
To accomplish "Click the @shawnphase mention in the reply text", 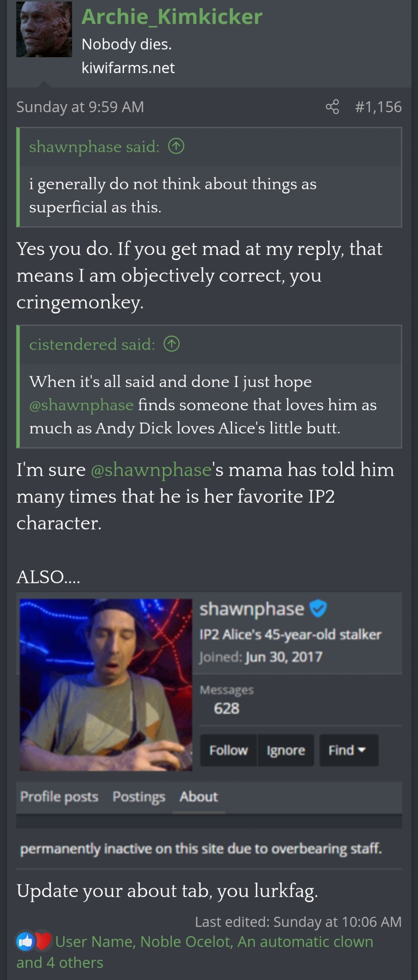I will coord(151,470).
